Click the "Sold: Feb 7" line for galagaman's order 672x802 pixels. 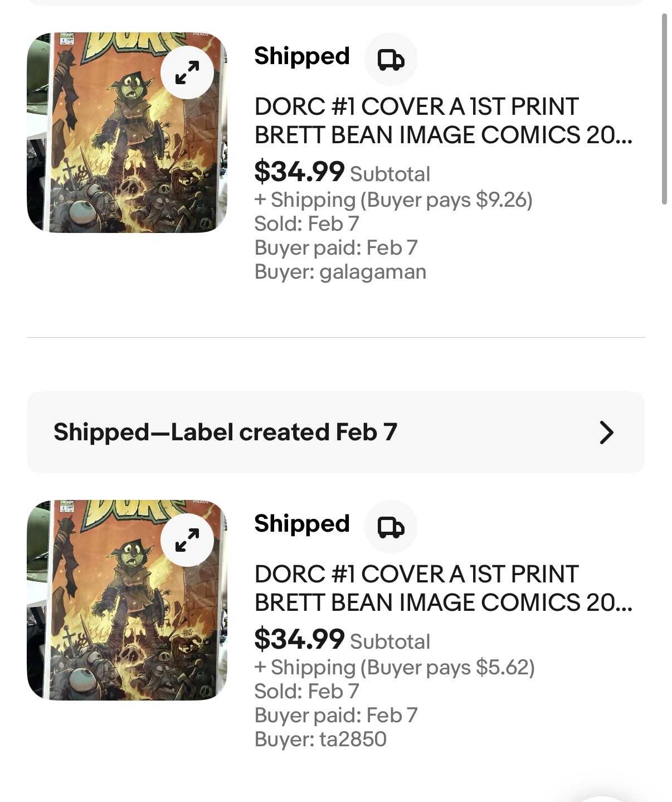point(306,224)
